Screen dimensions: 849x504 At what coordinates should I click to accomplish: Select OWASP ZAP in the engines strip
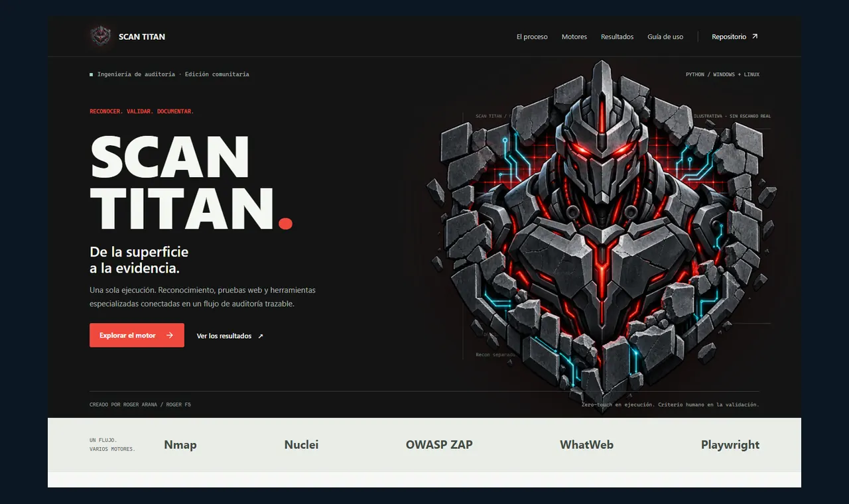[439, 445]
